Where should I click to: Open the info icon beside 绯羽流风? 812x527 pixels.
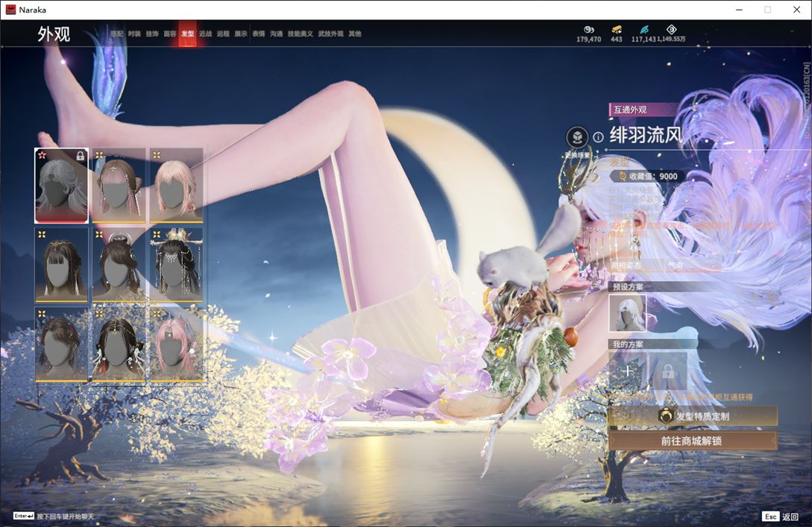[x=598, y=137]
